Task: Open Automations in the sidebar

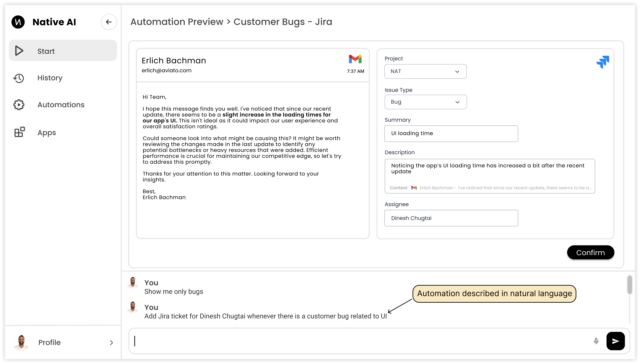Action: (x=61, y=105)
